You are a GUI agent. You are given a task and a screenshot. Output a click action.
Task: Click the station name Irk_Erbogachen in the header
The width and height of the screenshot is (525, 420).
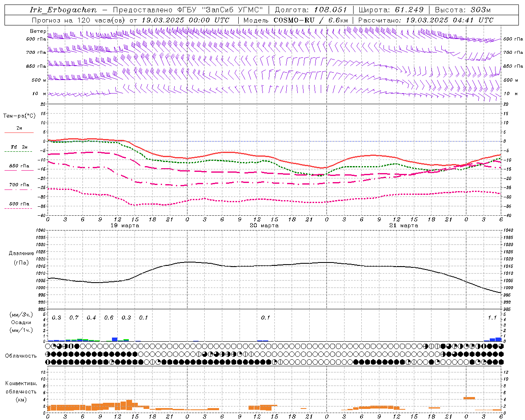coord(63,10)
